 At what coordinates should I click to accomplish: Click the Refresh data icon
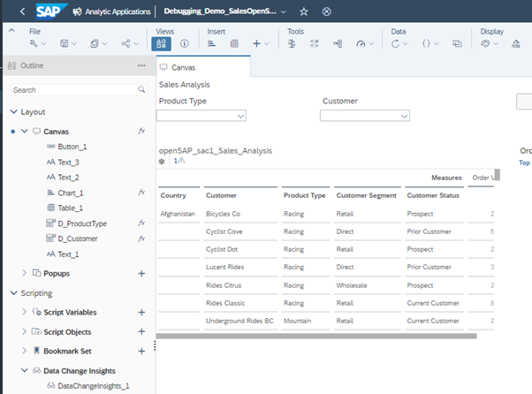[395, 44]
